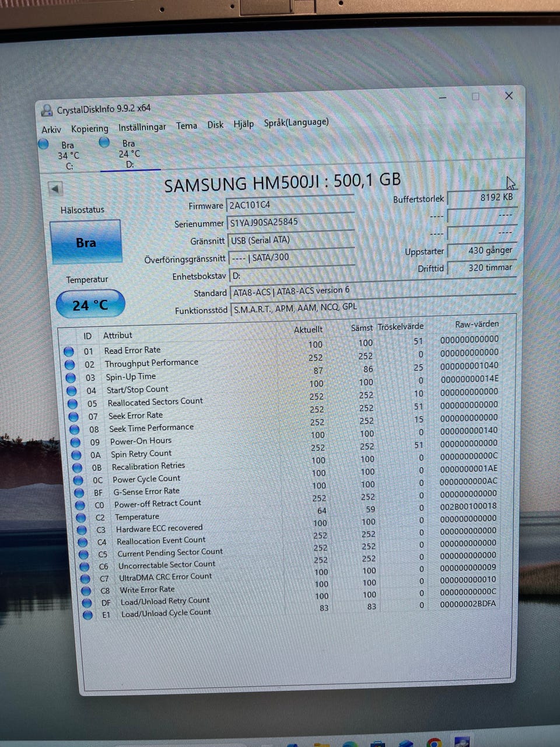560x747 pixels.
Task: Maximize the CrystalDiskInfo window
Action: coord(475,96)
